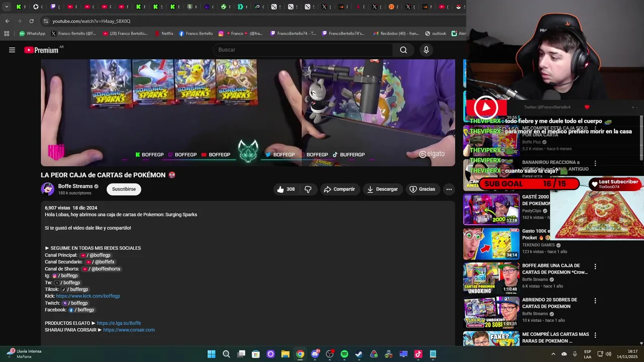This screenshot has width=644, height=362.
Task: Open ESP LAA keyboard language switcher
Action: 588,354
